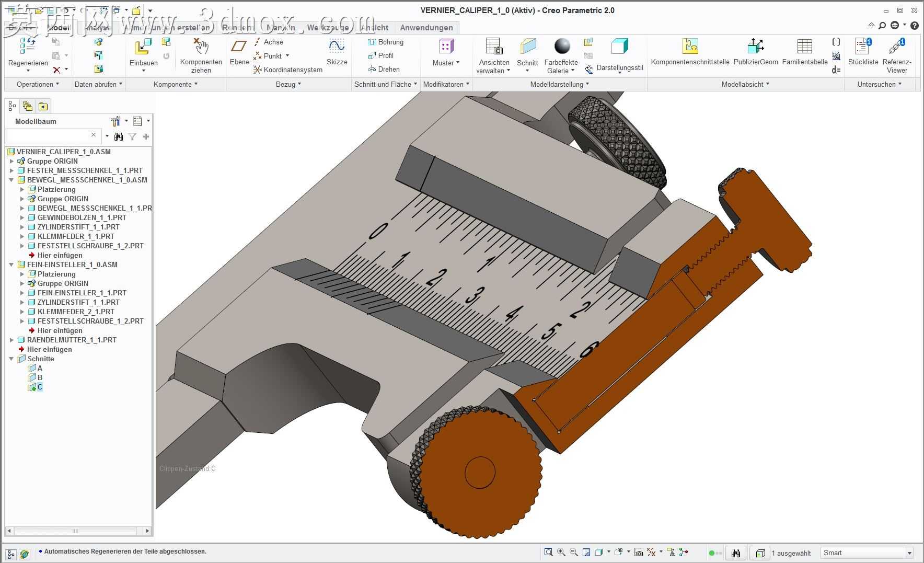Select VERNIER_CALIPER_1_0.ASM root node
Image resolution: width=924 pixels, height=563 pixels.
point(59,152)
